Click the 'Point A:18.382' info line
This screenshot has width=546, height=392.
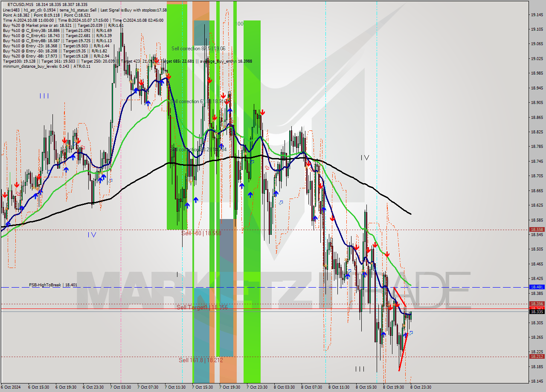click(46, 15)
